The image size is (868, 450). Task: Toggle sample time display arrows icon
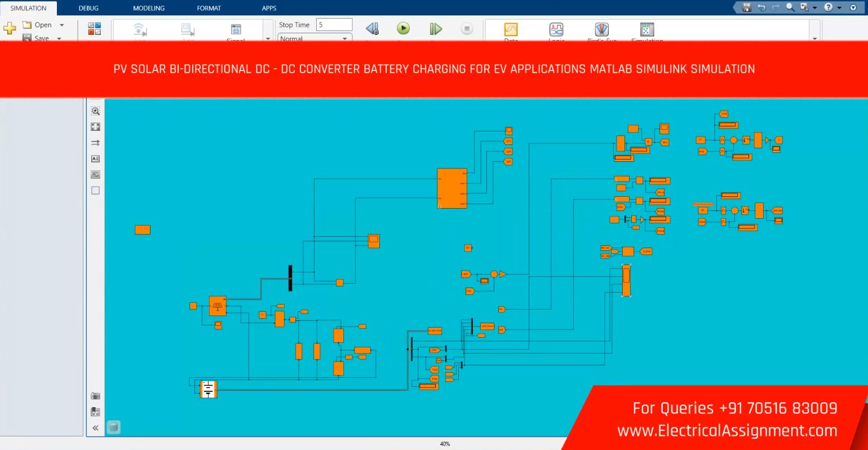point(95,143)
